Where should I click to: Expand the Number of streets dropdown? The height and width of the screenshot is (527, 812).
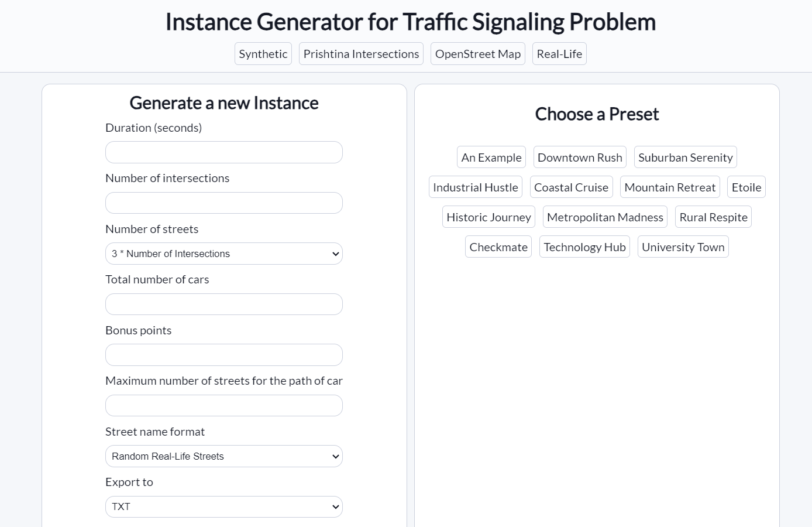[x=223, y=254]
